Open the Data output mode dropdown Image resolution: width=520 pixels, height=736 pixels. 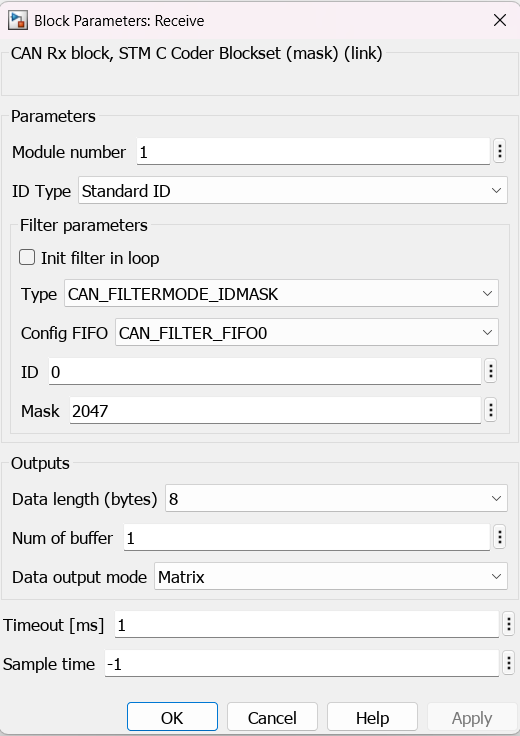[x=331, y=576]
